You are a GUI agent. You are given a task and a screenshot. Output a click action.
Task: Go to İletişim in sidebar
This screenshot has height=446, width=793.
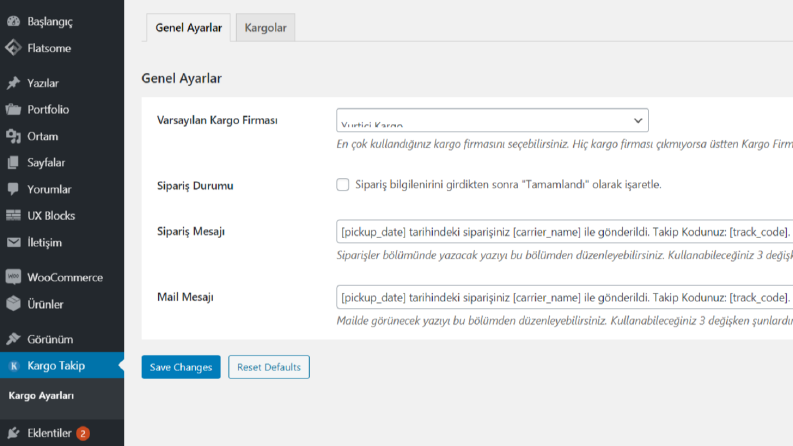coord(62,242)
